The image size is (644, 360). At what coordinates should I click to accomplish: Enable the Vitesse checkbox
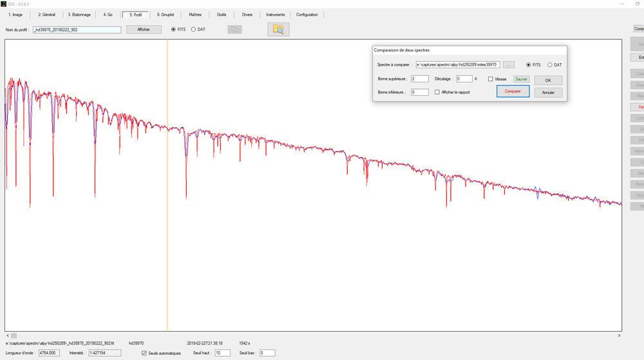(490, 79)
